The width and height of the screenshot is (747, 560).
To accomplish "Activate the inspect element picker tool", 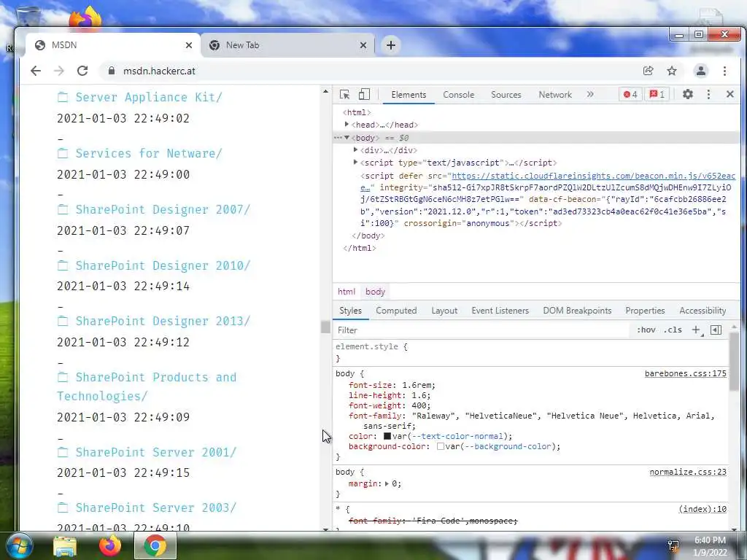I will coord(344,94).
